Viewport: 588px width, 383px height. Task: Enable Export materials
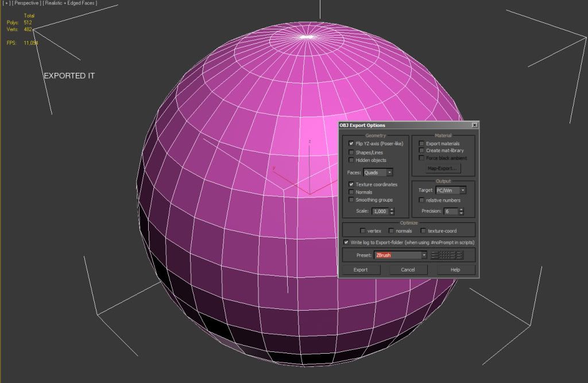tap(421, 143)
